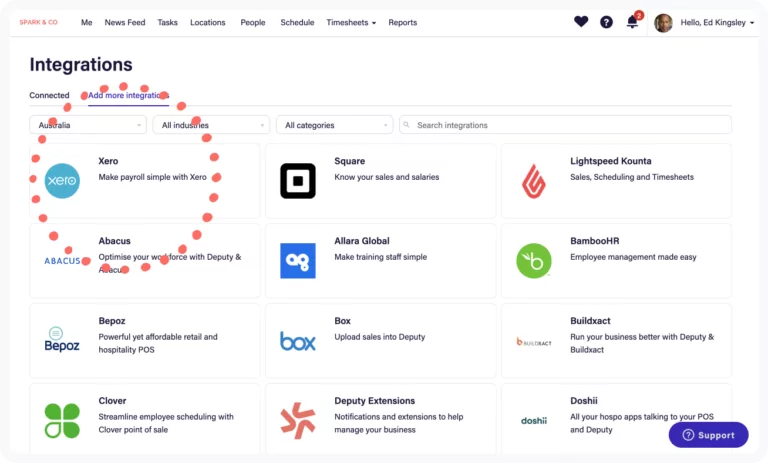
Task: Click "Make payroll simple with Xero" text
Action: click(x=152, y=177)
